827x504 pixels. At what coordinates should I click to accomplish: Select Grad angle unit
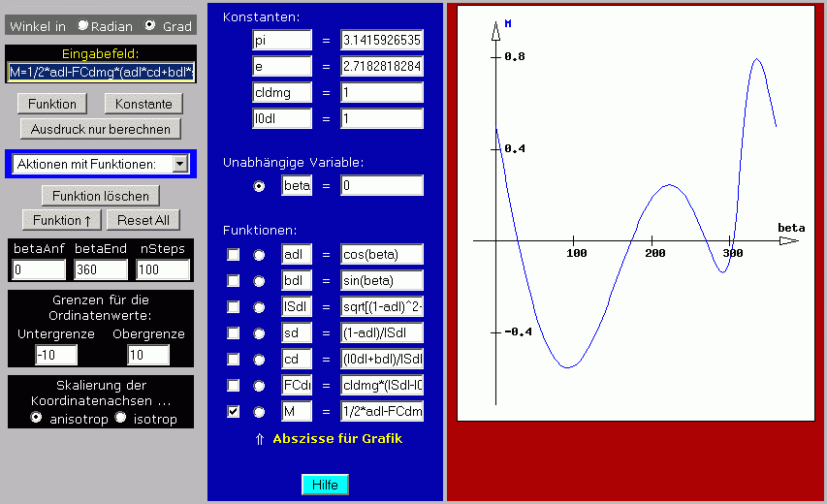149,26
